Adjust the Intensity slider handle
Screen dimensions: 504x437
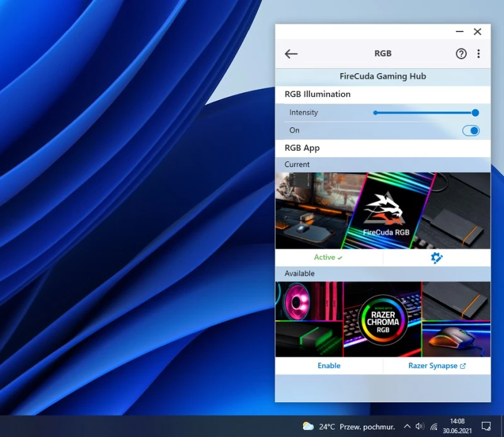(475, 113)
